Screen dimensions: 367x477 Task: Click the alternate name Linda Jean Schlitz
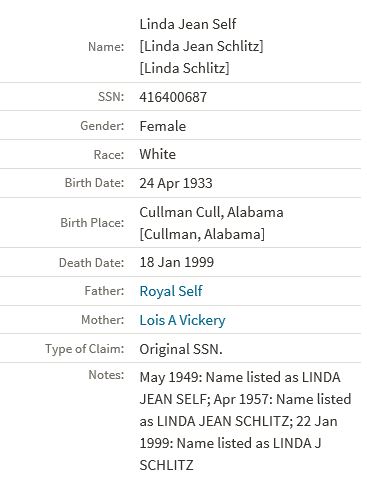[x=201, y=46]
